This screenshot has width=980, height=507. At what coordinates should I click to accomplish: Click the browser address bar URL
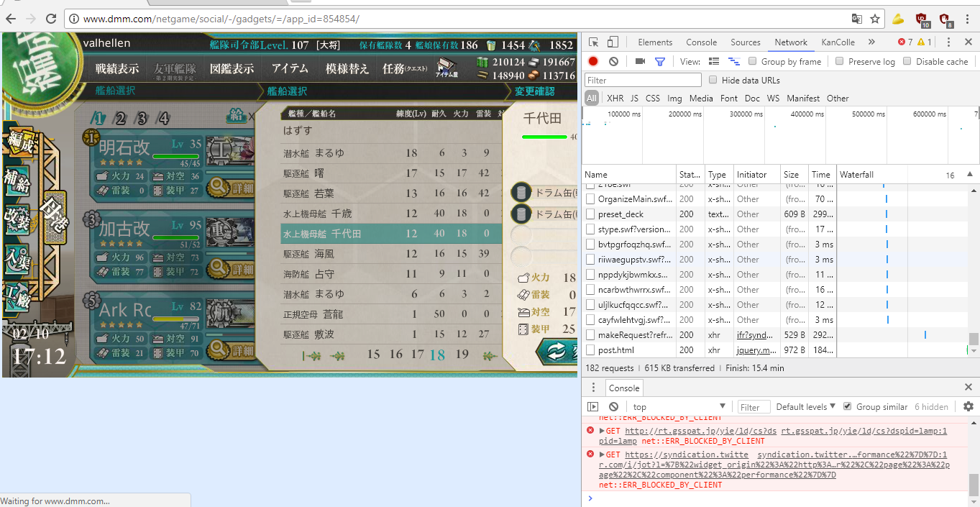pos(221,19)
